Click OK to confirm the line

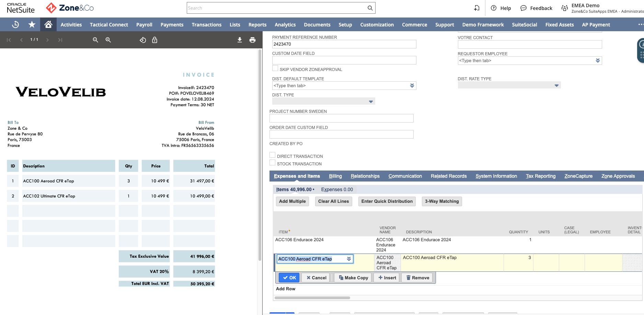click(x=289, y=278)
